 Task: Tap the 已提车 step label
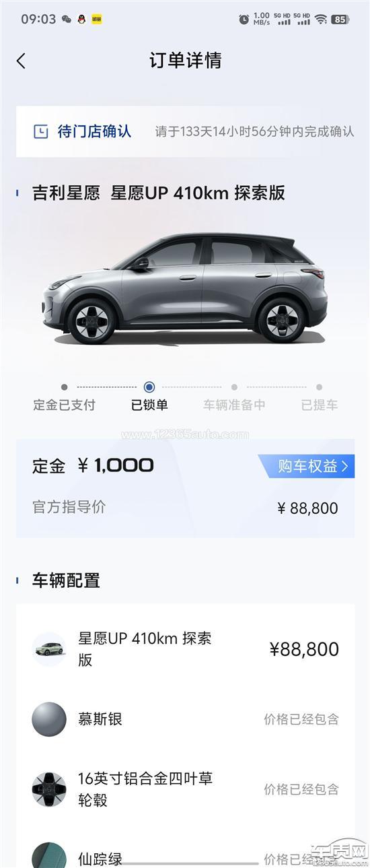coord(319,405)
